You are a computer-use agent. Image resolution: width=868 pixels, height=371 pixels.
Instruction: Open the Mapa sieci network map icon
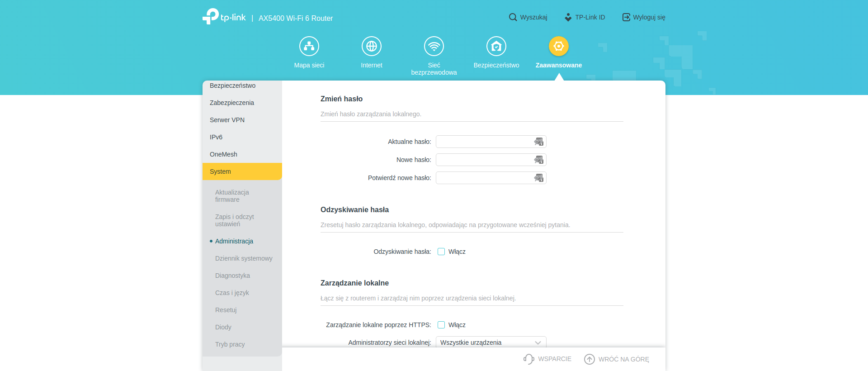[x=309, y=46]
